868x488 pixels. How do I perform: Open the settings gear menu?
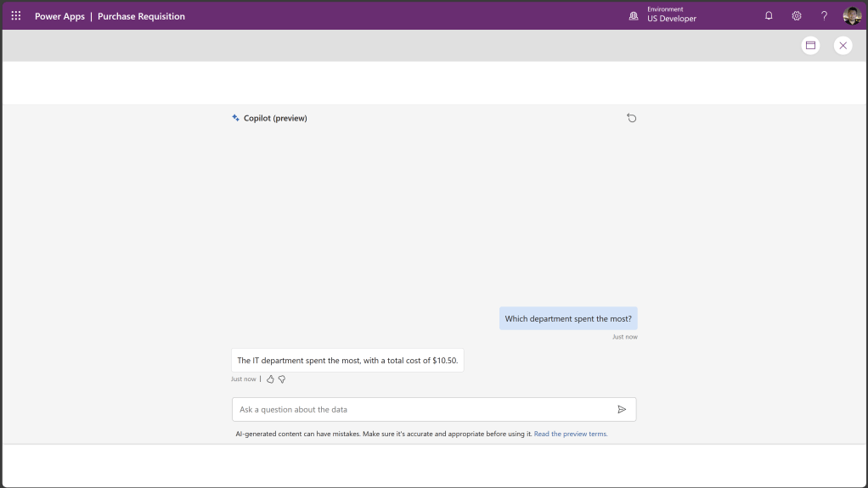tap(797, 16)
